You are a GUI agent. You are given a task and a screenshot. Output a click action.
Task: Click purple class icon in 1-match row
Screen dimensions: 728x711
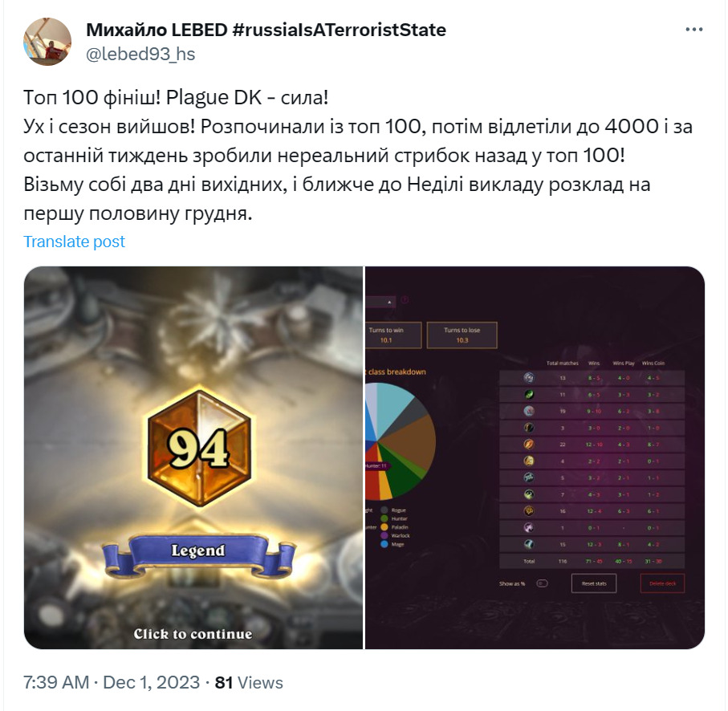(x=529, y=528)
